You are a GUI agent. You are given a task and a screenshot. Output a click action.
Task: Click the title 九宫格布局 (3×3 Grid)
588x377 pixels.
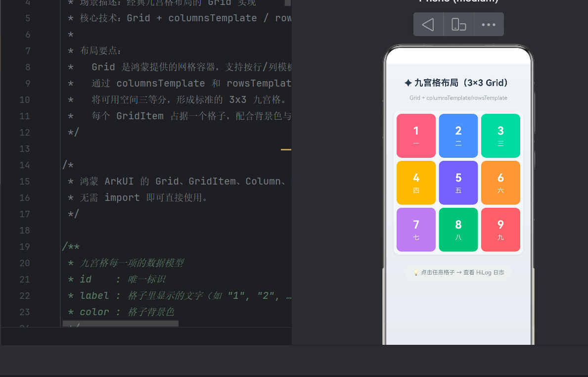(x=456, y=83)
